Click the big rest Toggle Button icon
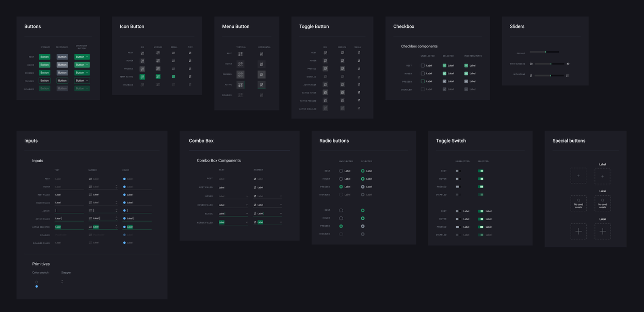 325,53
